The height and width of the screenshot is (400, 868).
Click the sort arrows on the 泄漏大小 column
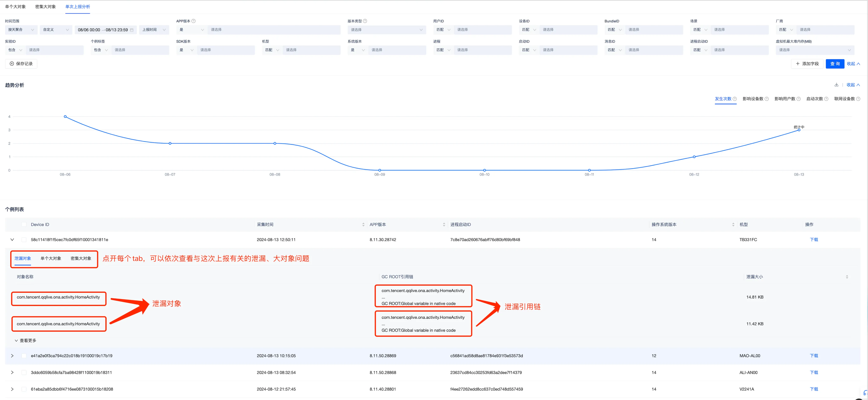tap(847, 277)
